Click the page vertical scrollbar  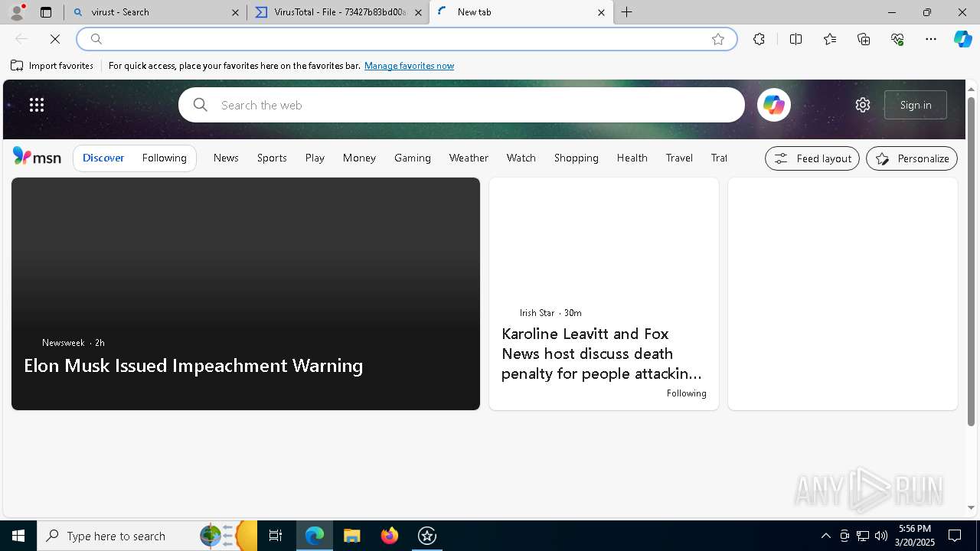point(971,260)
